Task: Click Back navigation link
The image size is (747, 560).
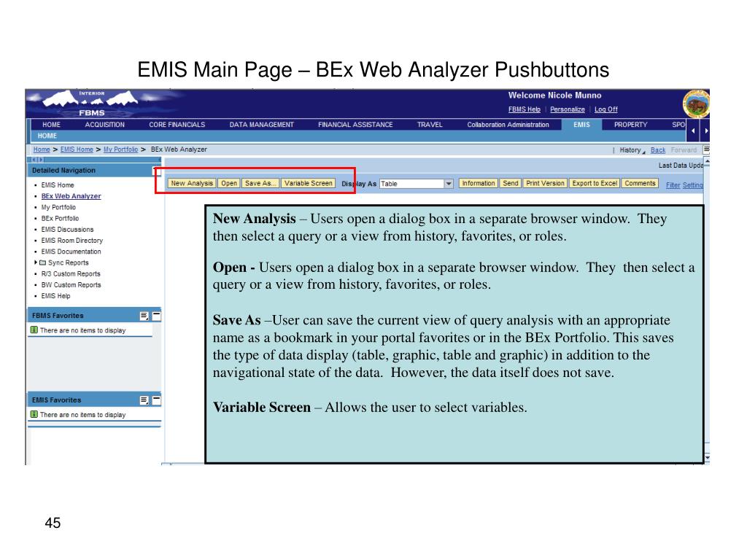Action: click(x=658, y=150)
